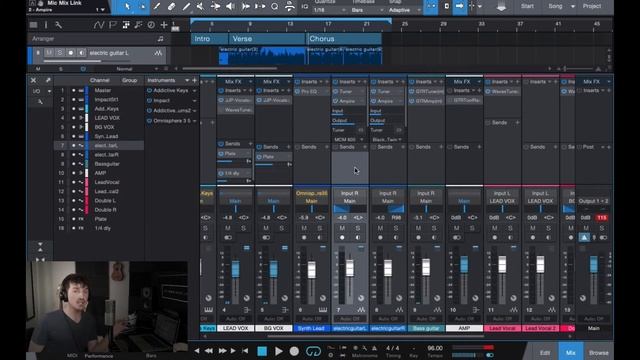640x360 pixels.
Task: Open the Snap Adaptive dropdown
Action: click(404, 10)
